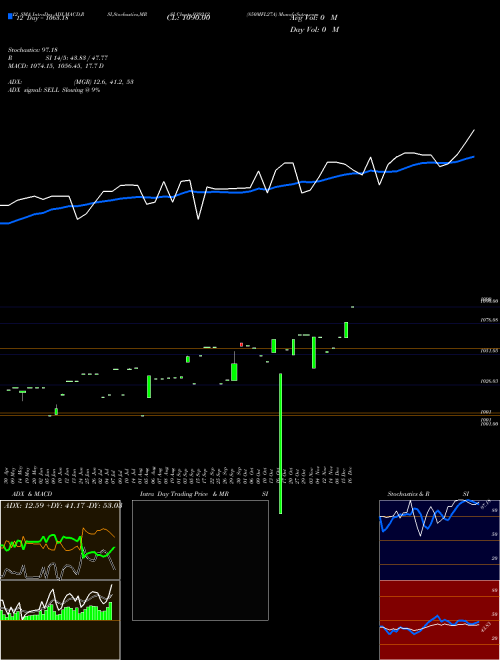
Task: Click the MACD values line
Action: 56,66
